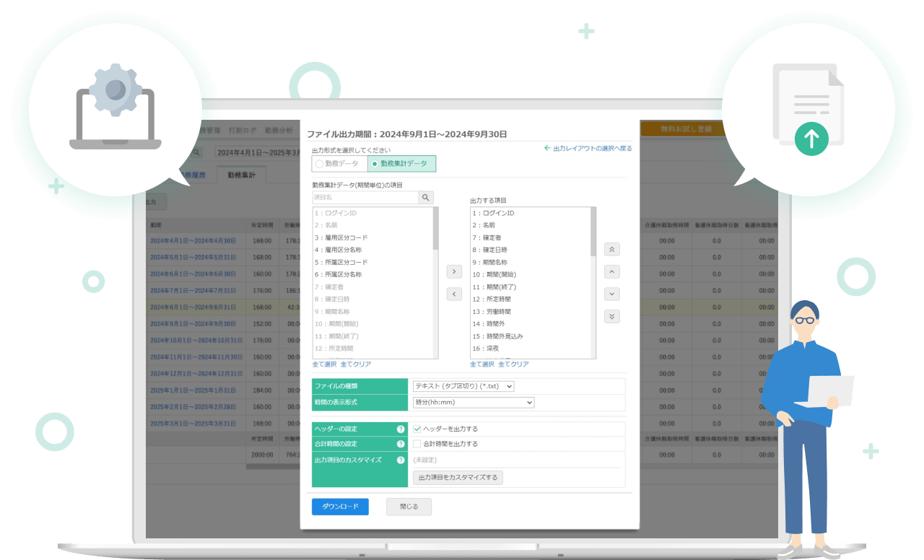
Task: Open the ファイルの種類 dropdown
Action: (463, 386)
